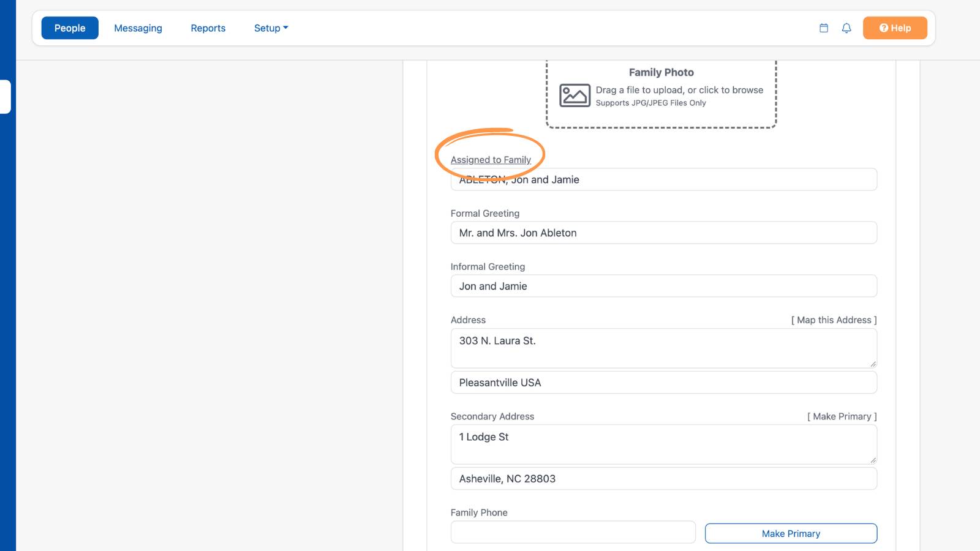Viewport: 980px width, 551px height.
Task: Open the Setup dropdown menu
Action: [271, 28]
